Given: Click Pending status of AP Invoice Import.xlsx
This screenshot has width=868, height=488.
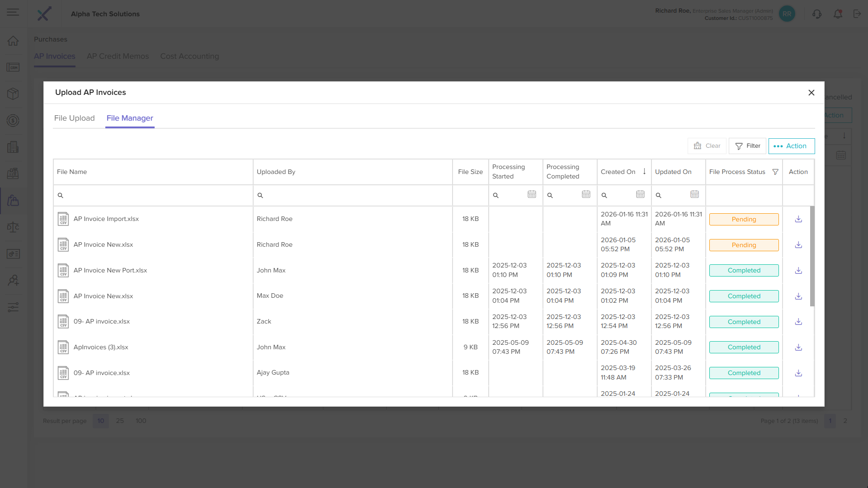Looking at the screenshot, I should pos(744,219).
